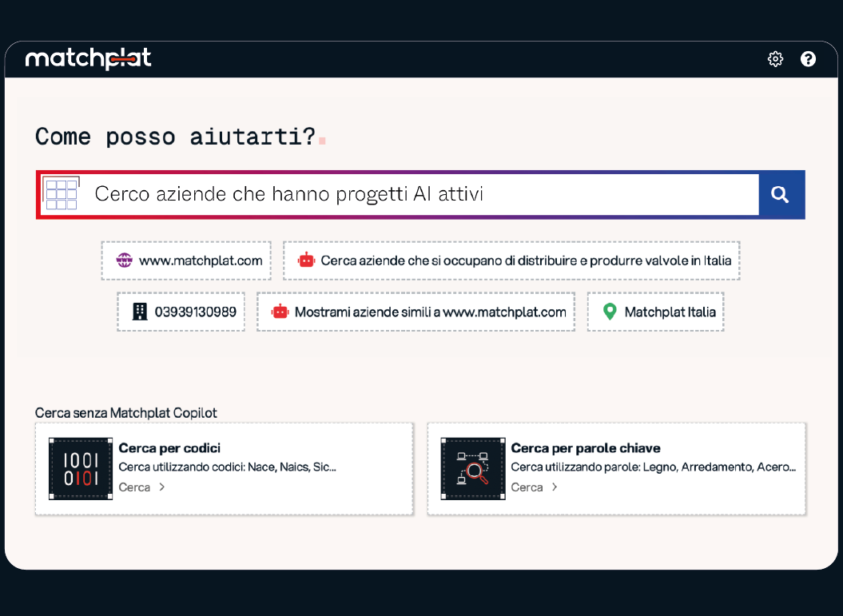Open Cerca per codici card title

[x=169, y=448]
